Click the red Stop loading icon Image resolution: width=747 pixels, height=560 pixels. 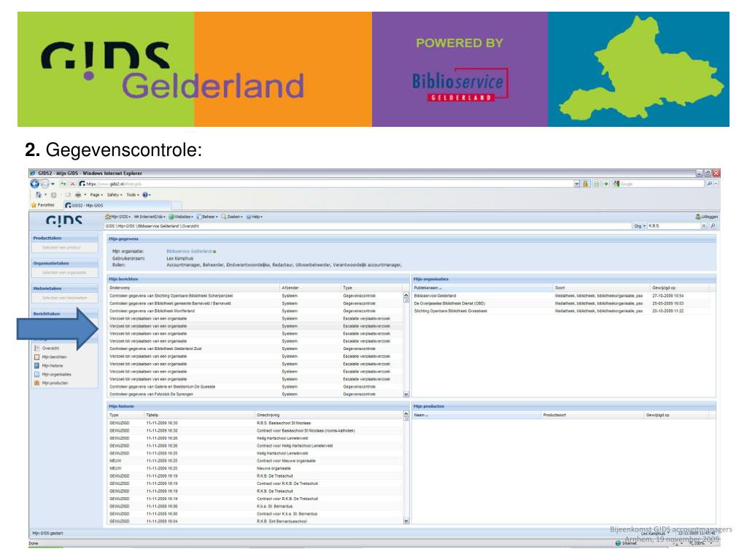[72, 184]
